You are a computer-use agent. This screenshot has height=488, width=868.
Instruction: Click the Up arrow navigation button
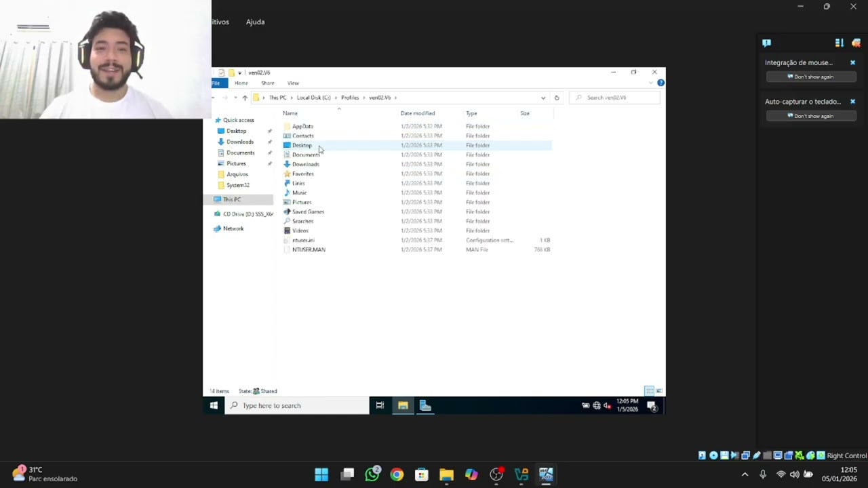[x=245, y=98]
